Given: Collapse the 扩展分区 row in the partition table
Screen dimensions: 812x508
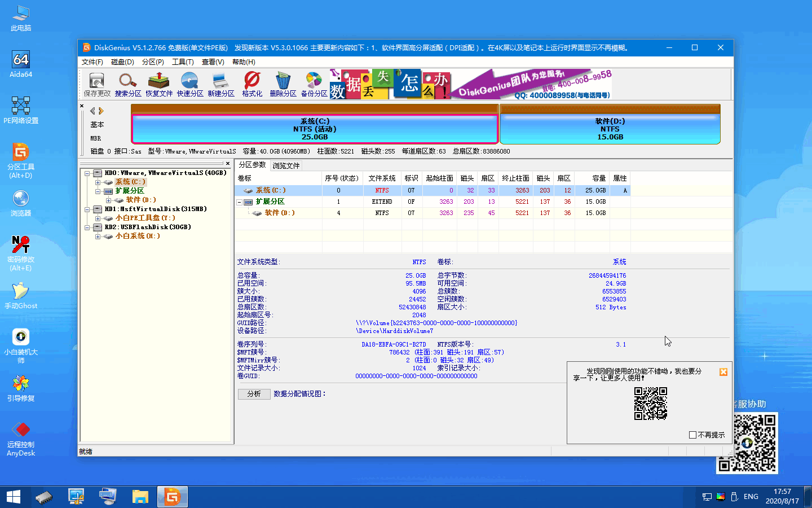Looking at the screenshot, I should [240, 201].
